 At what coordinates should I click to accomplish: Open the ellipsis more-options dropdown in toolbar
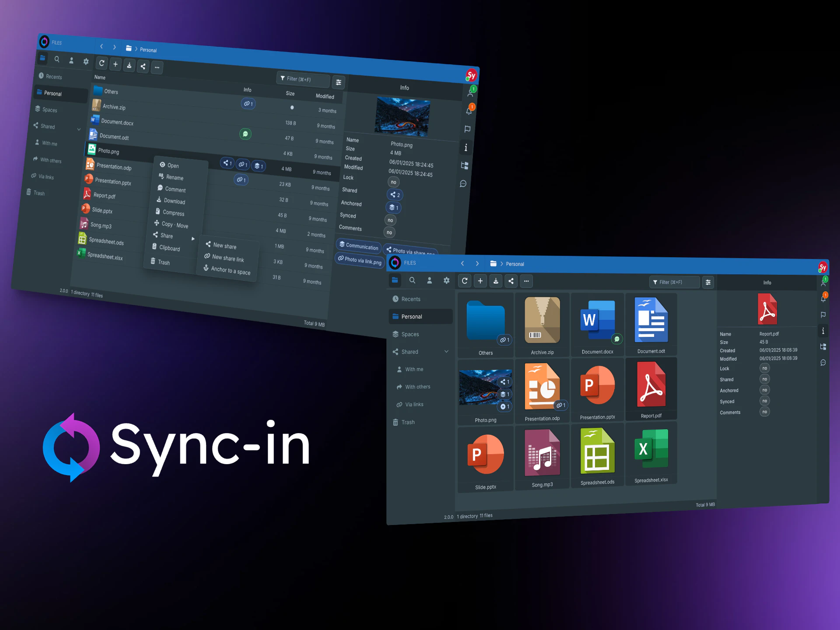point(526,281)
